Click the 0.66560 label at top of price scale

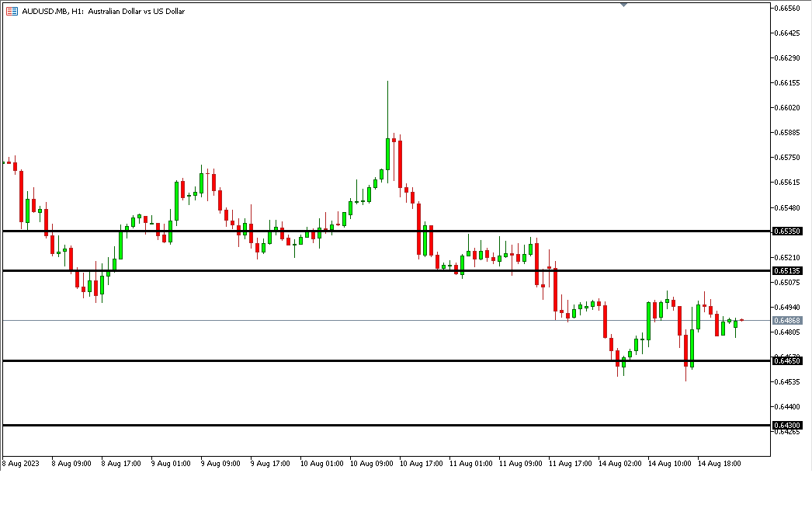(788, 9)
